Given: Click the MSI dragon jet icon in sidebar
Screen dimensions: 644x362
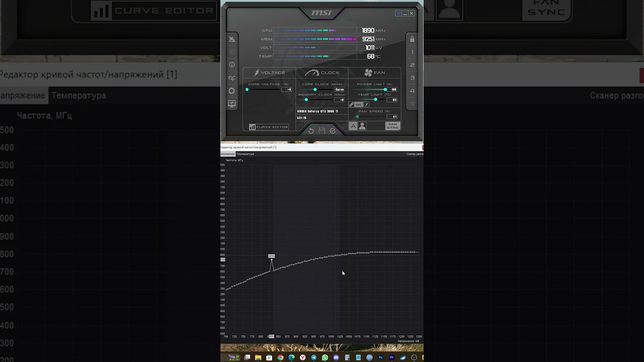Looking at the screenshot, I should 231,39.
